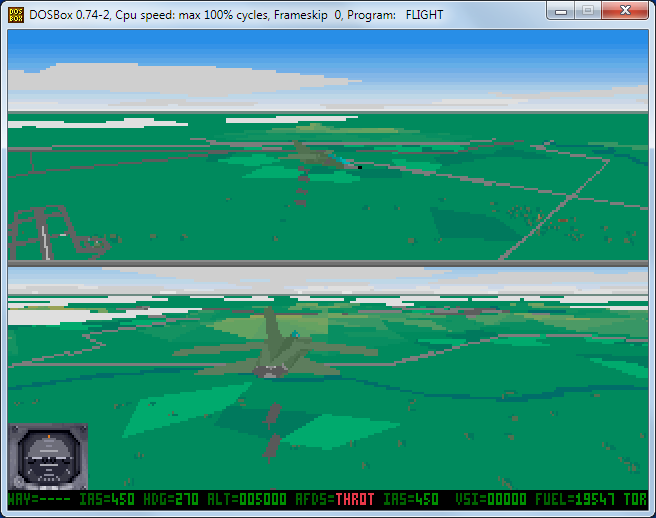The image size is (656, 518).
Task: Click the attitude indicator instrument gauge
Action: 48,456
